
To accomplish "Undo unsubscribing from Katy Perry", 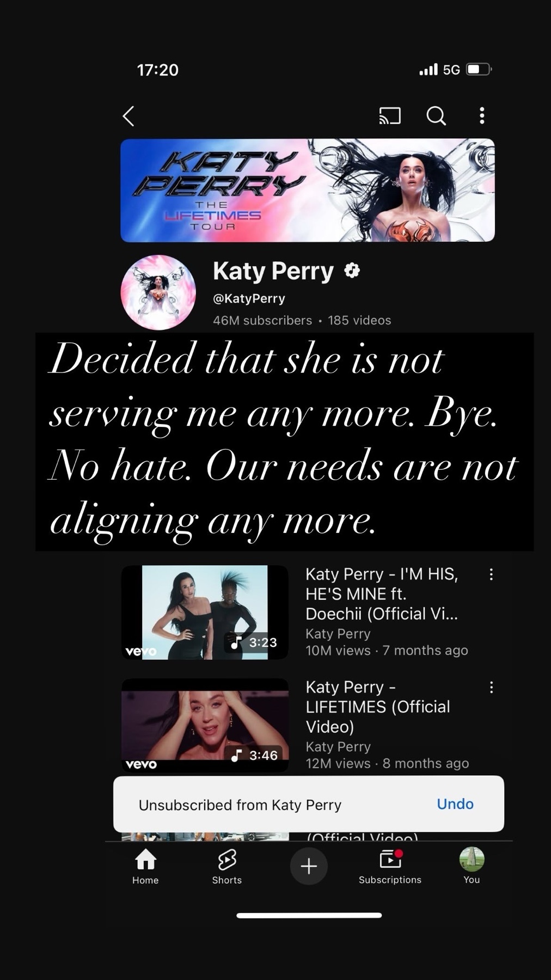I will tap(455, 804).
